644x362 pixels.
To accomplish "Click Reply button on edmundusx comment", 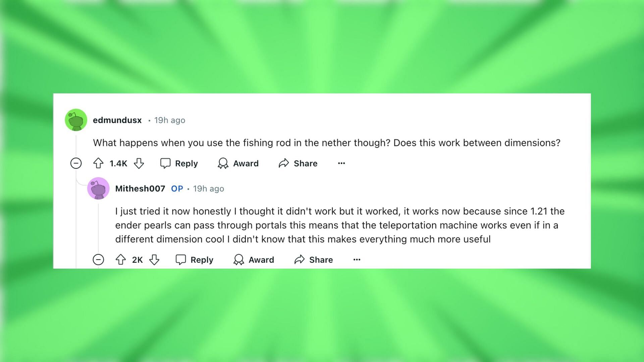I will [179, 163].
